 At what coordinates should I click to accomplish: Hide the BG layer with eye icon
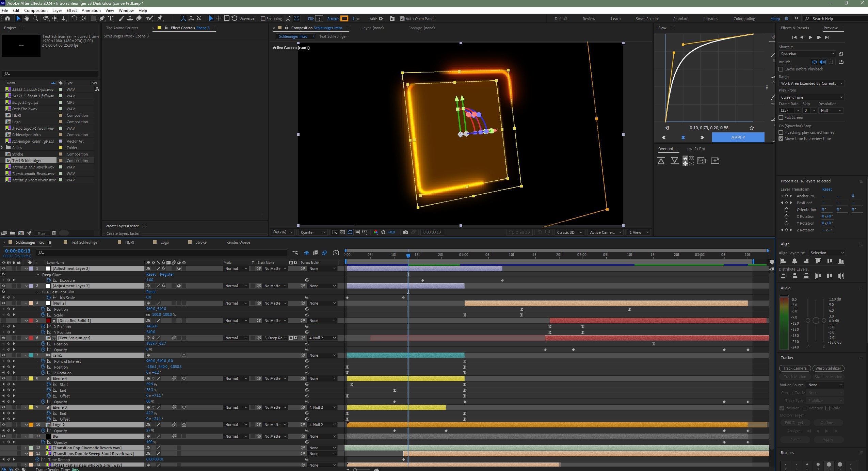(4, 436)
